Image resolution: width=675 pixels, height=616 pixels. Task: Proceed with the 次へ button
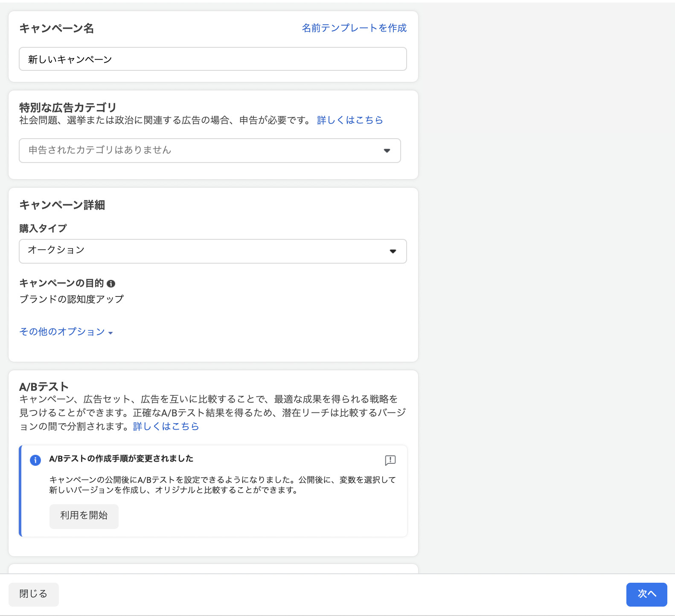pyautogui.click(x=646, y=594)
